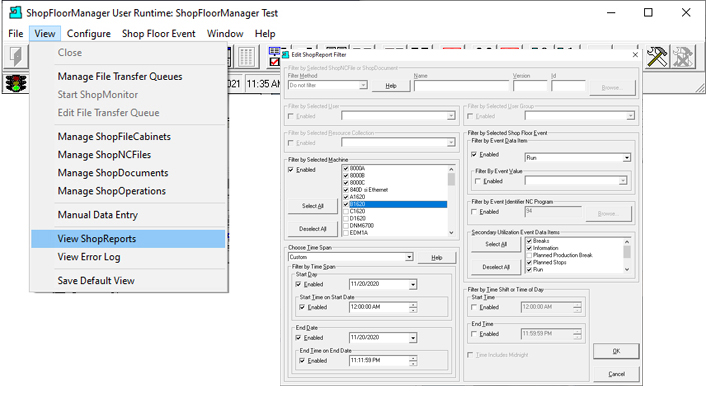Click the machine list scrollbar
This screenshot has width=706, height=397.
[451, 201]
